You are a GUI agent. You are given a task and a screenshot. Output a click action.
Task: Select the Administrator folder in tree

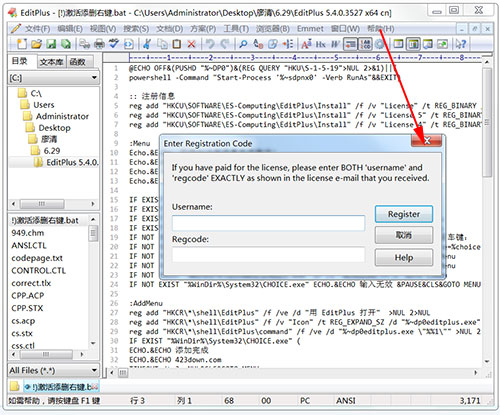click(62, 116)
